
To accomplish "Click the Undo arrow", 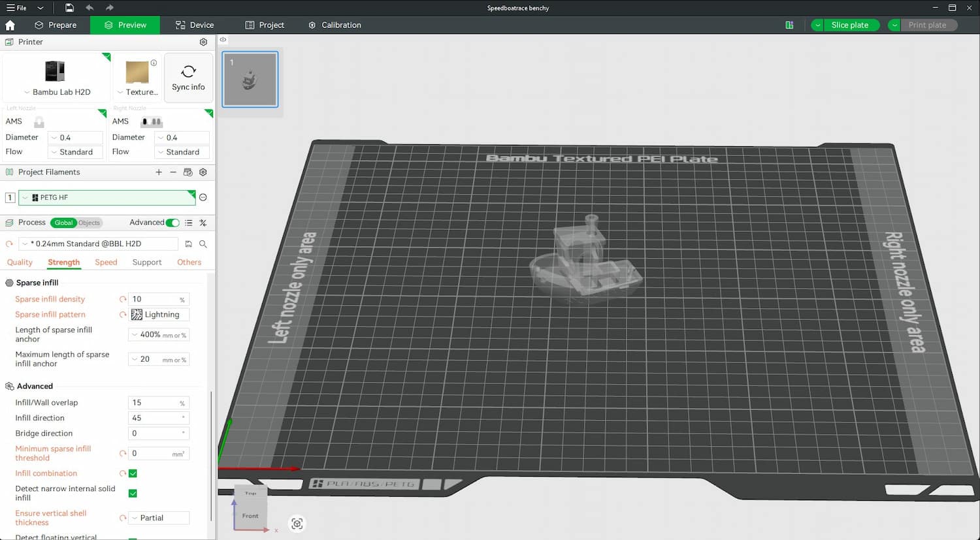I will click(90, 8).
